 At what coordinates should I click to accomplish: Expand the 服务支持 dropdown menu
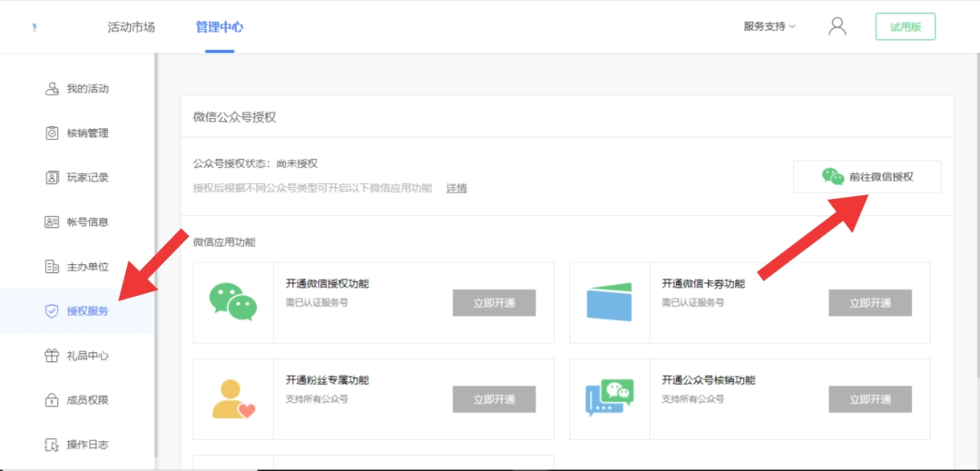(x=769, y=26)
